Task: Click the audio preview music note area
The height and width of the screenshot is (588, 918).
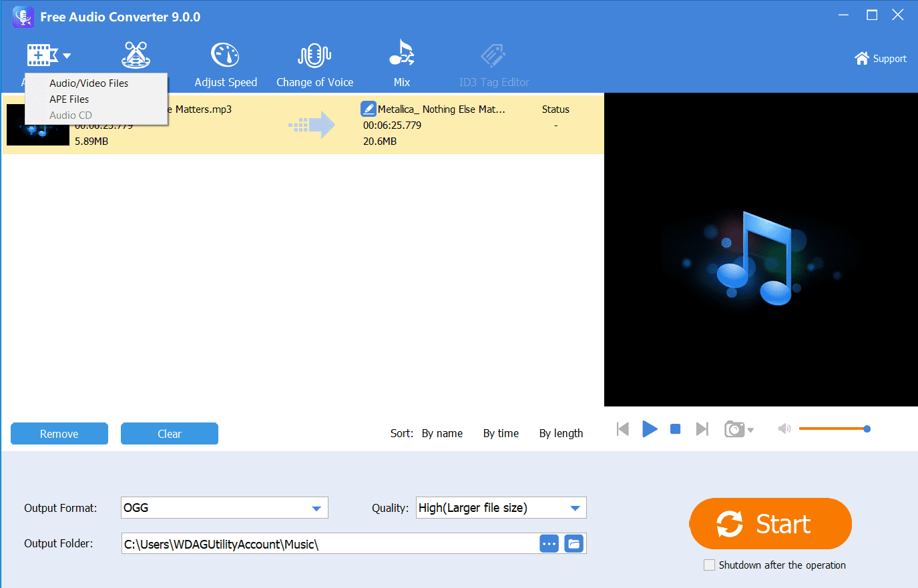Action: 761,250
